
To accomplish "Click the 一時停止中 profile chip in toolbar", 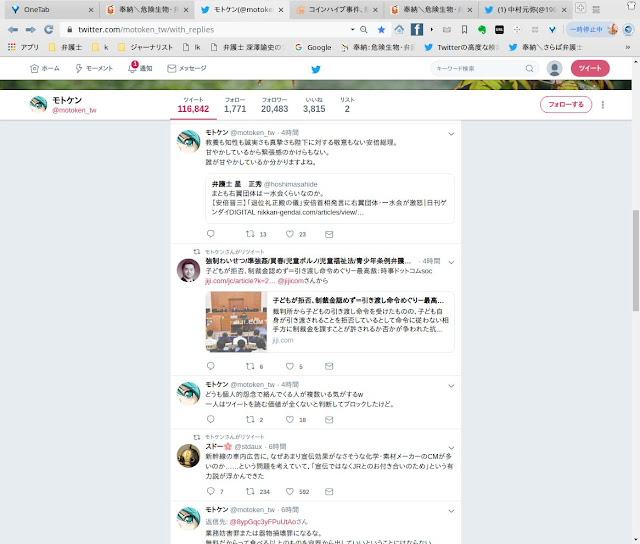I will click(592, 29).
